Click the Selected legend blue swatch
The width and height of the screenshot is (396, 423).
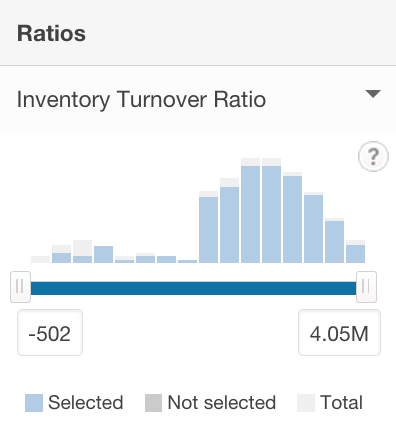coord(34,403)
